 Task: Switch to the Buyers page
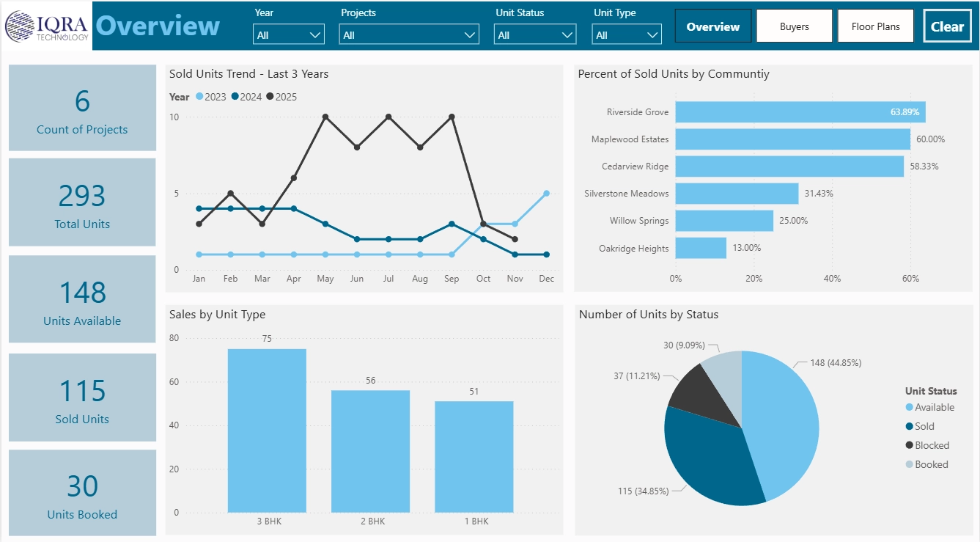coord(794,25)
